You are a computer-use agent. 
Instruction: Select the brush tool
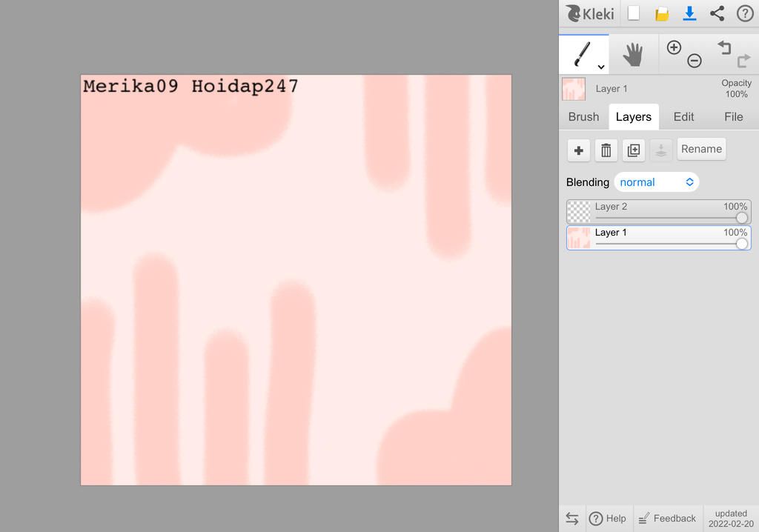[583, 54]
